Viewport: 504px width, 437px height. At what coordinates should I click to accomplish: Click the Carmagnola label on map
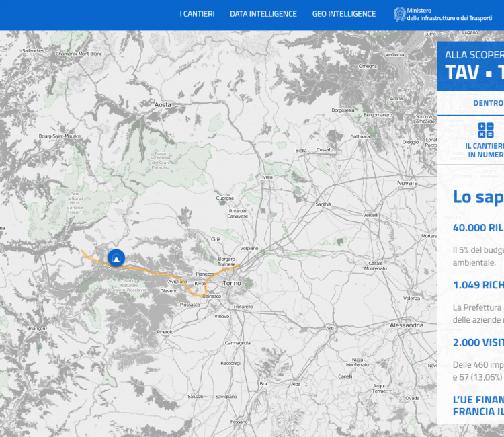pos(237,343)
